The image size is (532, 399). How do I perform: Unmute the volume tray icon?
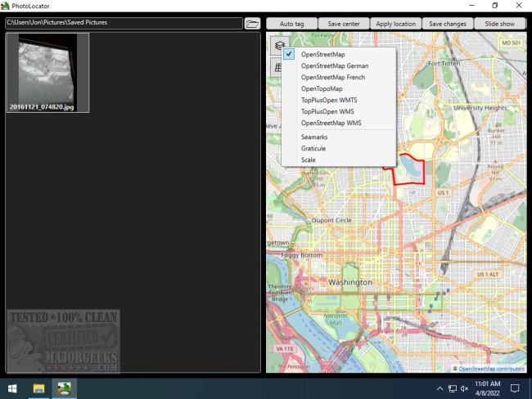click(465, 388)
